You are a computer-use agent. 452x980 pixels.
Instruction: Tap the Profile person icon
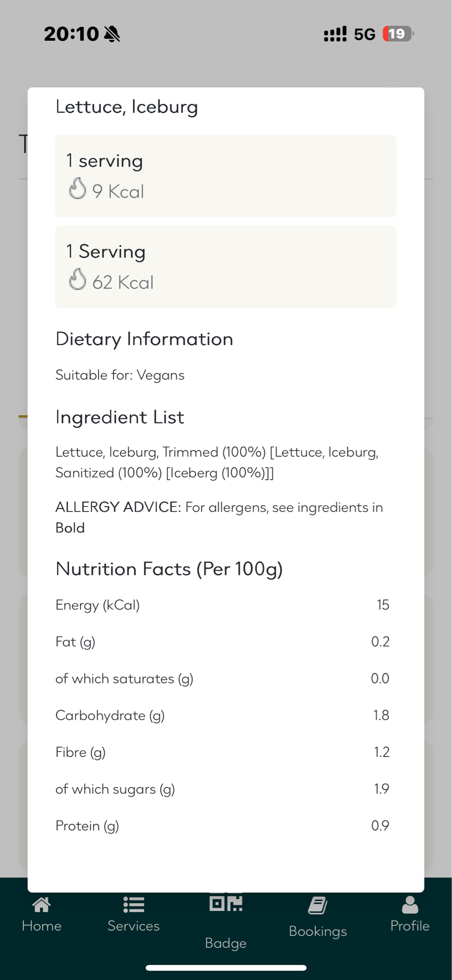pos(410,905)
